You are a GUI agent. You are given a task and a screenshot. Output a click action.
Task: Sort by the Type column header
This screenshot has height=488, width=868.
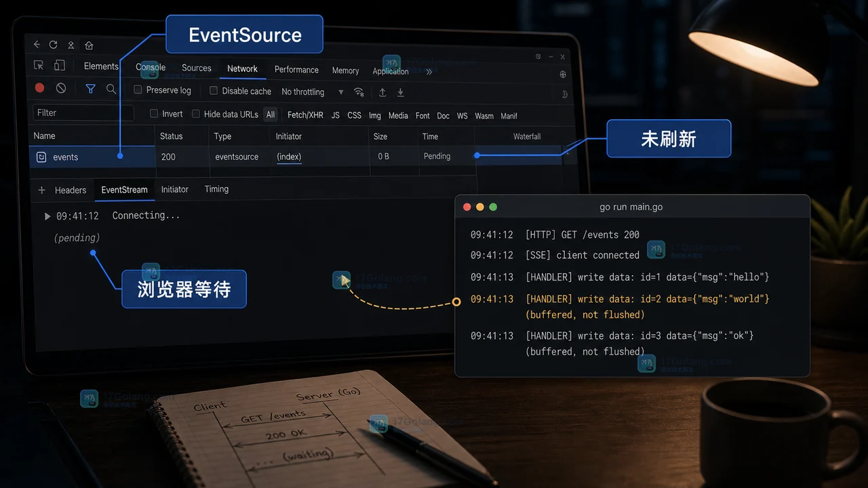(223, 136)
